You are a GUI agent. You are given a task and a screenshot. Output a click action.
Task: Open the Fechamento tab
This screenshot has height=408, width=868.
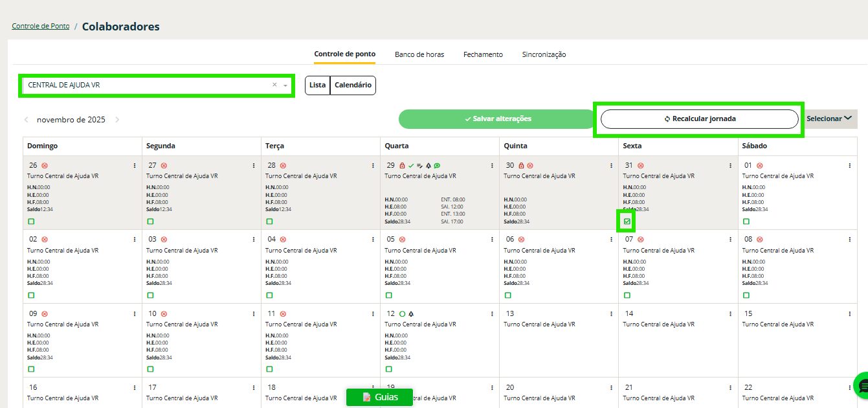click(483, 54)
